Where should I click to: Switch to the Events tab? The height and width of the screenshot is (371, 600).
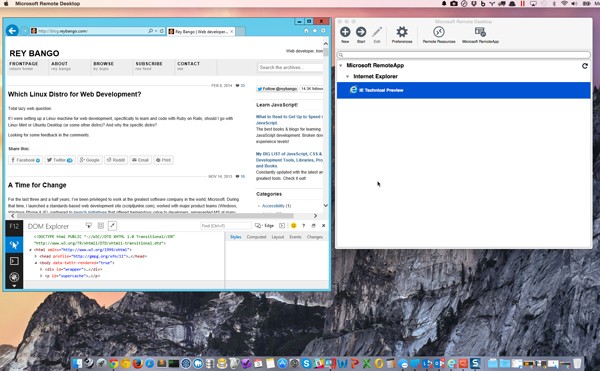coord(295,237)
